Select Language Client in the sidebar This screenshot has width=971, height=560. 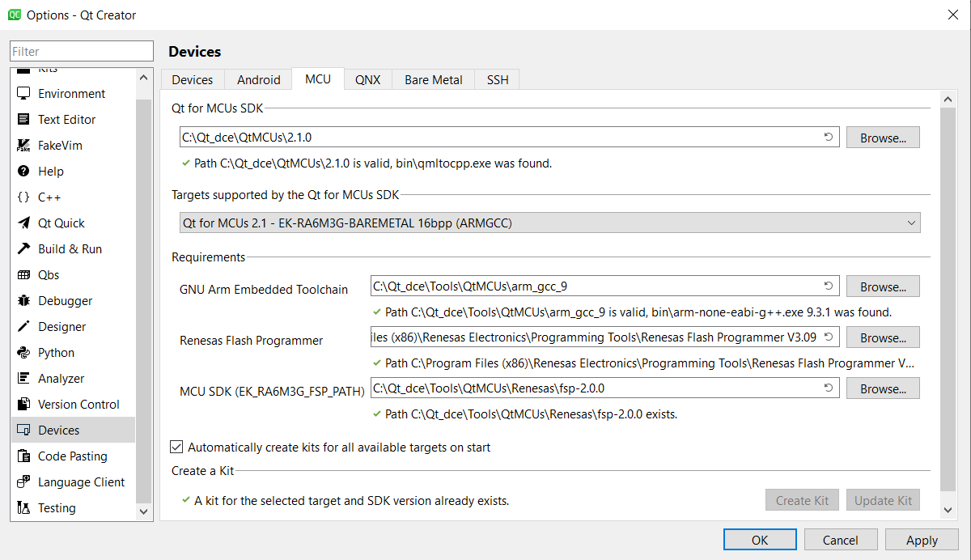point(81,482)
